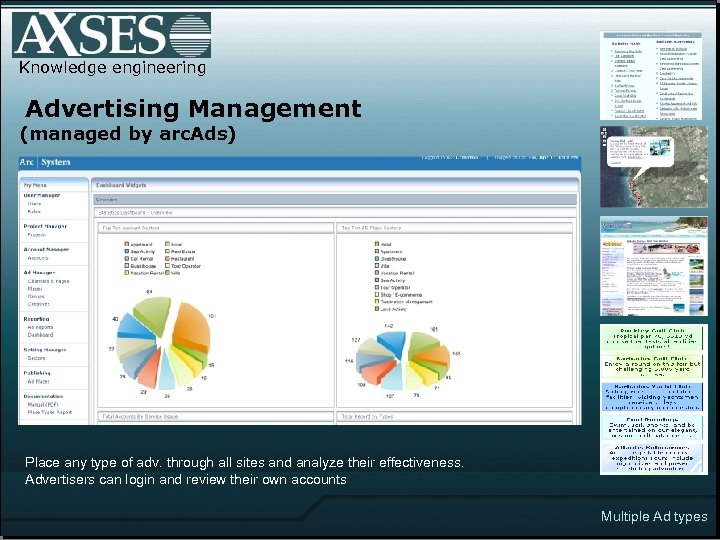Image resolution: width=720 pixels, height=540 pixels.
Task: Open Sectors under Setting Manager
Action: point(36,358)
